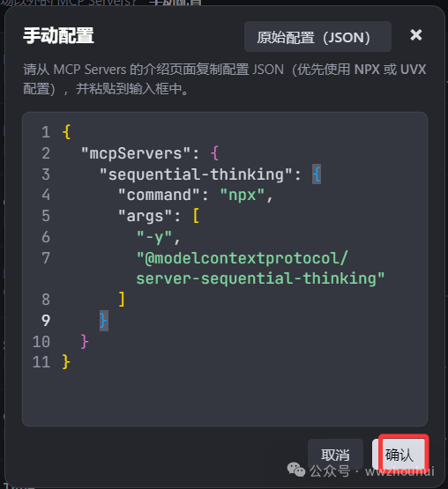This screenshot has width=448, height=489.
Task: Click the "-y" argument string
Action: click(x=154, y=237)
